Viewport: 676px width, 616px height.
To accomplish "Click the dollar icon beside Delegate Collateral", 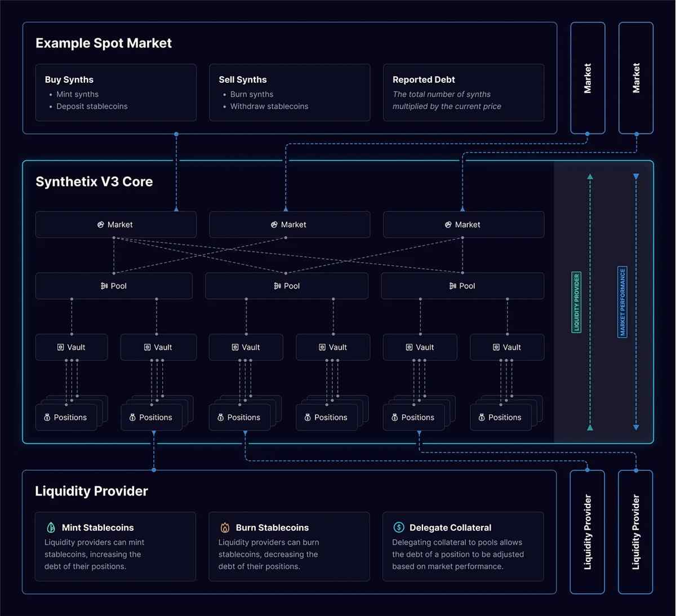I will [399, 528].
